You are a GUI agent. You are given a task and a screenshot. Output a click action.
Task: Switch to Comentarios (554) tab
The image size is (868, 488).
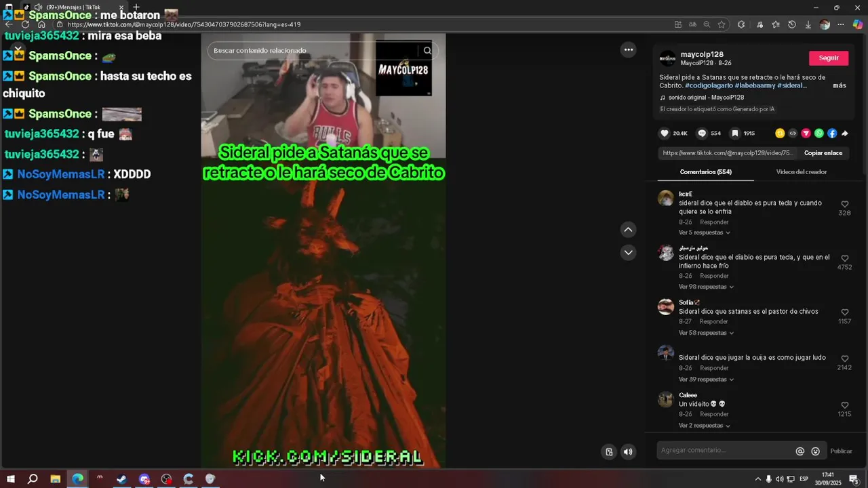[x=705, y=172]
